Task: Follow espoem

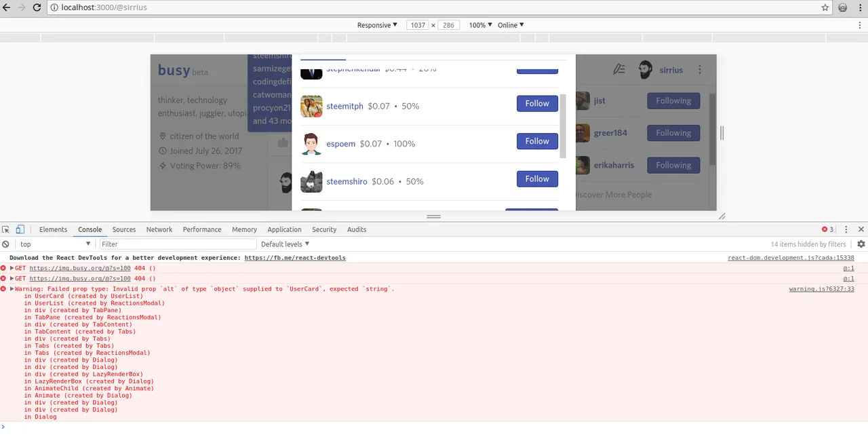Action: [537, 141]
